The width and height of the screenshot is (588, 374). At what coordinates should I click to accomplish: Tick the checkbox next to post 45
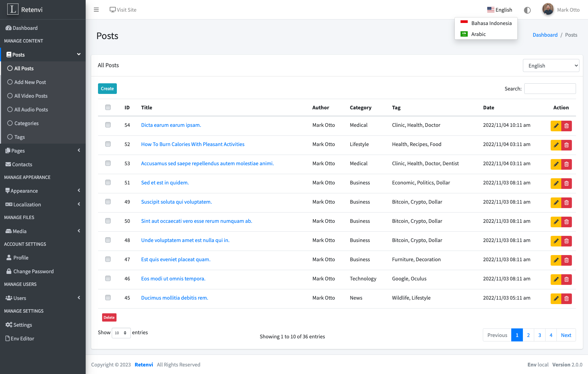tap(108, 298)
